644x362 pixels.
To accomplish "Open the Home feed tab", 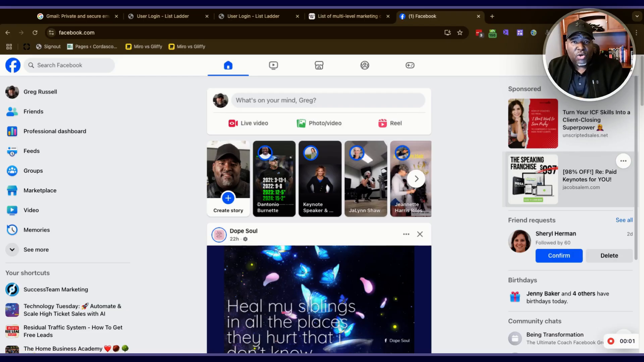I will click(228, 65).
